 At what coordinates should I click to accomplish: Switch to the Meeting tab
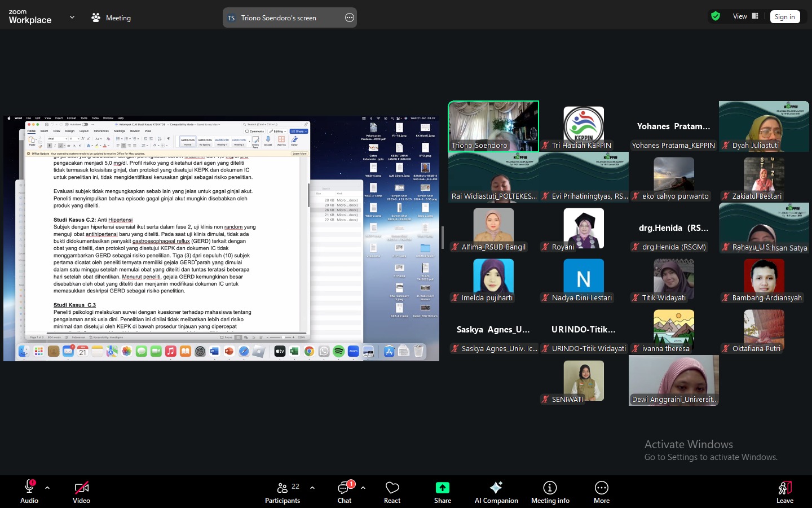click(111, 17)
